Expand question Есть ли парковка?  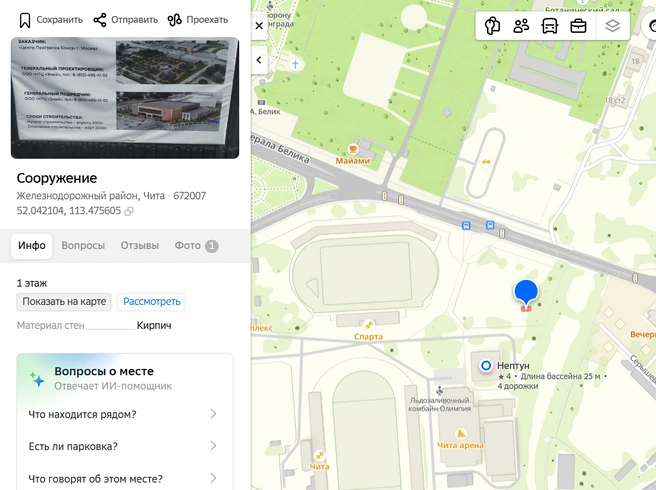[125, 446]
